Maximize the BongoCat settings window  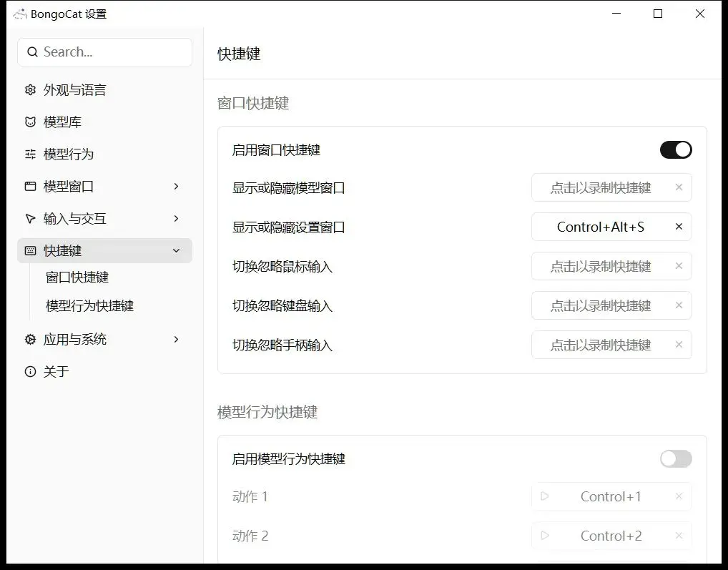pos(658,14)
